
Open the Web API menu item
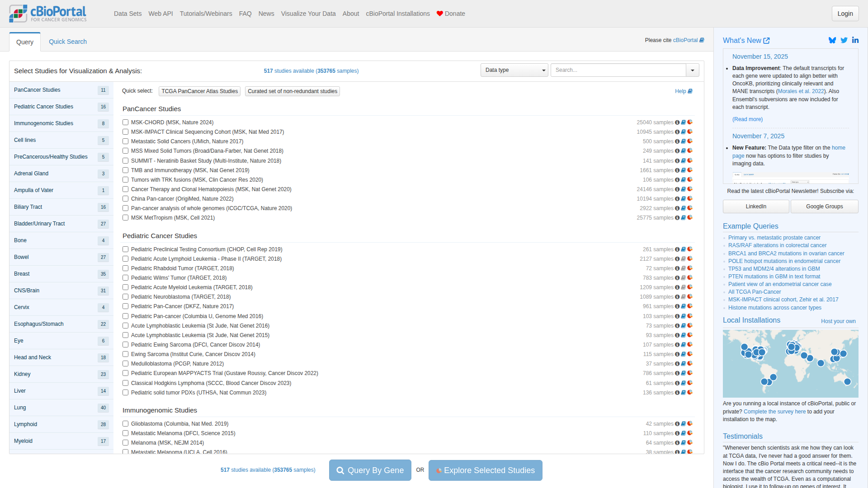[161, 14]
